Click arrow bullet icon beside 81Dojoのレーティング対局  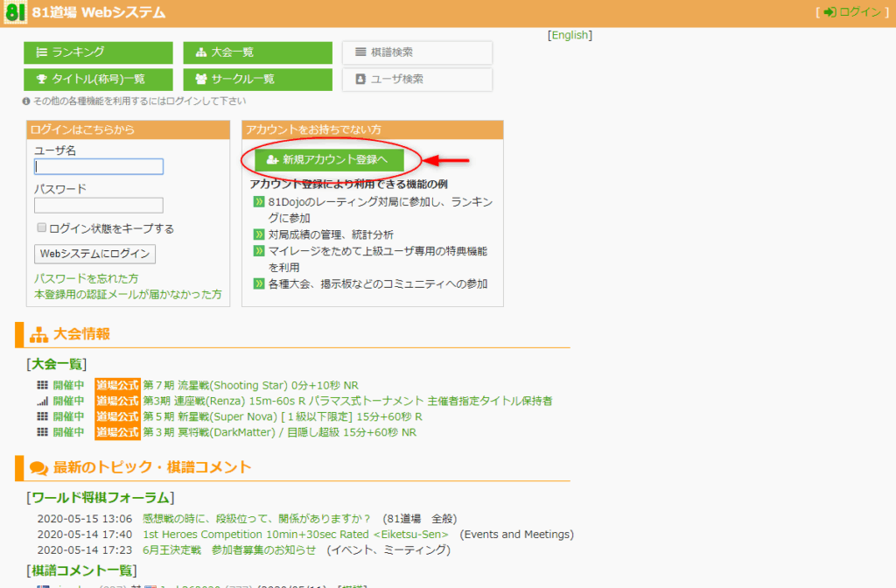259,202
